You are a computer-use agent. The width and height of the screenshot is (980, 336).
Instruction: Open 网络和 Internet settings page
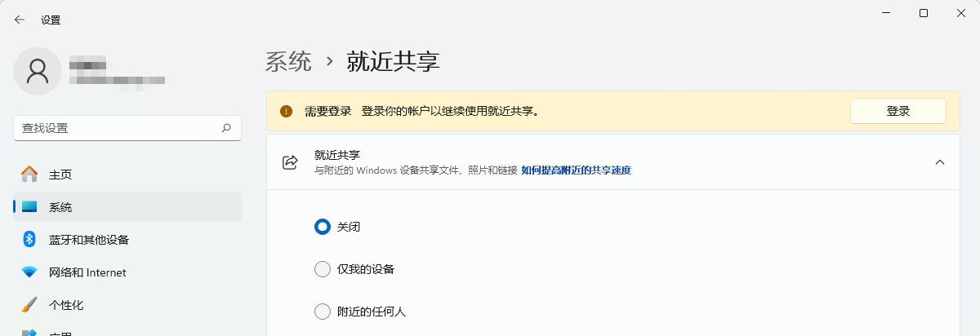click(127, 272)
